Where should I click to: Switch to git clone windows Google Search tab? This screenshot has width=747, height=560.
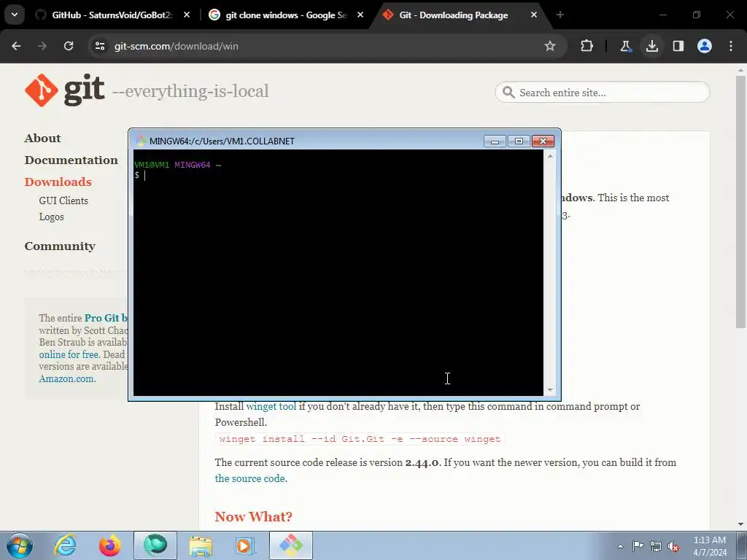pyautogui.click(x=286, y=15)
